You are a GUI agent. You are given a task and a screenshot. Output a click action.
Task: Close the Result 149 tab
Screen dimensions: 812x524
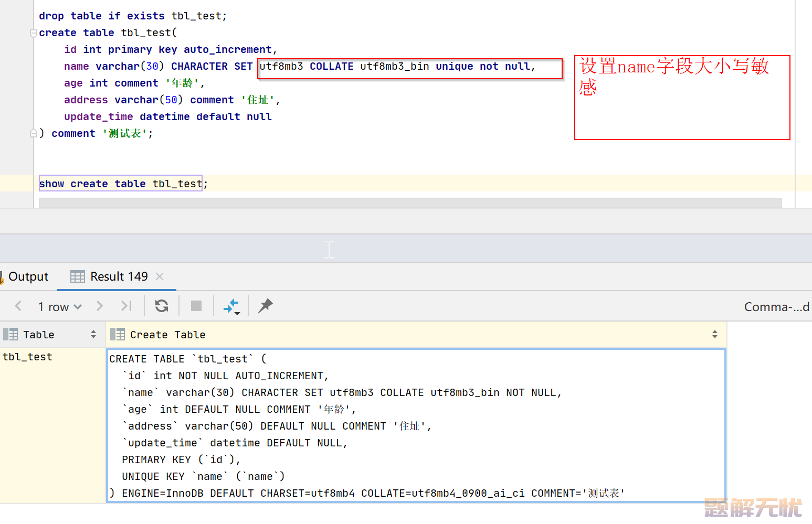[x=160, y=276]
